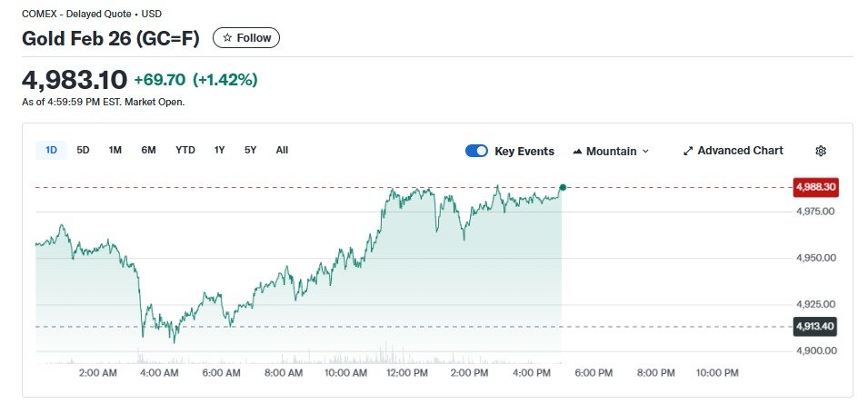Click the 4,913.40 previous close label

[x=815, y=326]
